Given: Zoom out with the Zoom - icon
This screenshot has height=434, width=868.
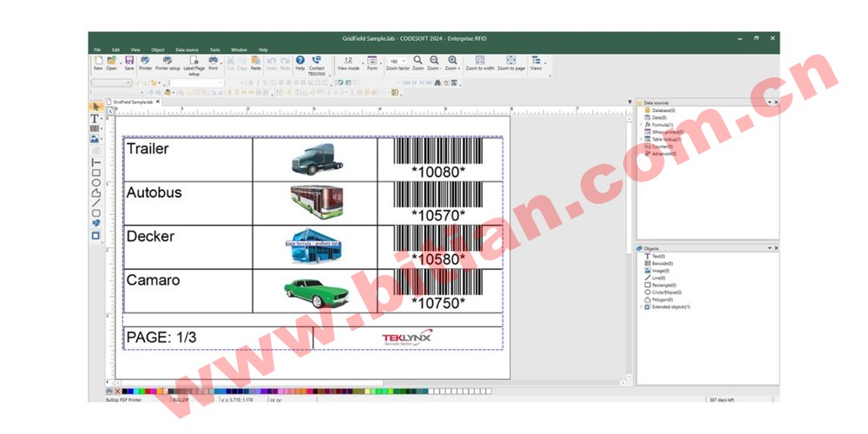Looking at the screenshot, I should 434,63.
